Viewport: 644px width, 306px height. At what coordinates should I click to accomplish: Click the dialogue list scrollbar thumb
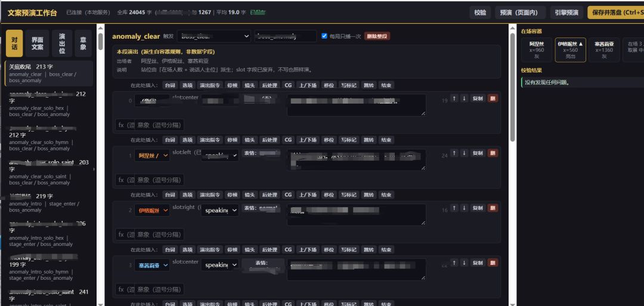click(x=100, y=41)
